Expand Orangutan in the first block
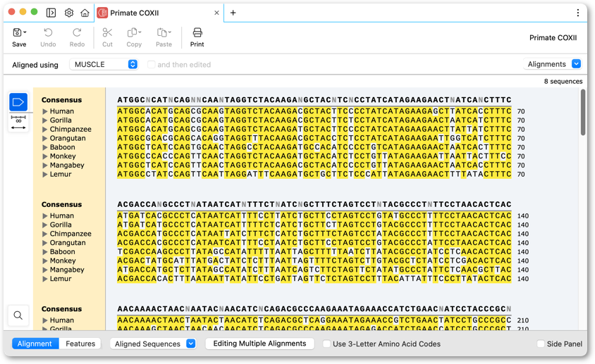This screenshot has height=364, width=595. 45,139
